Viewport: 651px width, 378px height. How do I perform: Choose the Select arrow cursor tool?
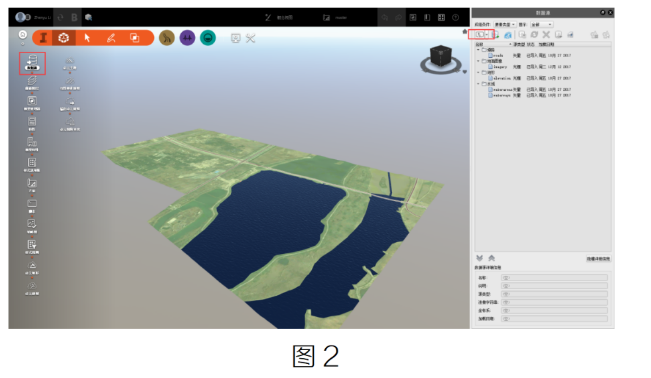coord(87,38)
